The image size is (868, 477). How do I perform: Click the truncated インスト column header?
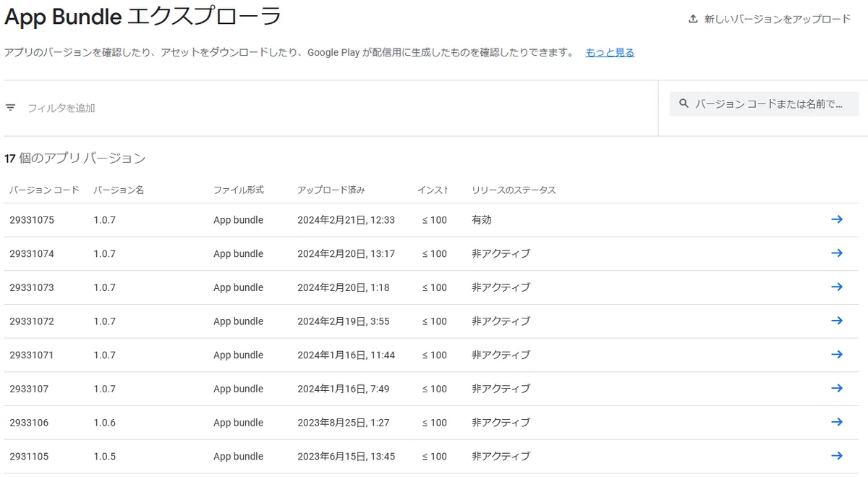tap(432, 190)
